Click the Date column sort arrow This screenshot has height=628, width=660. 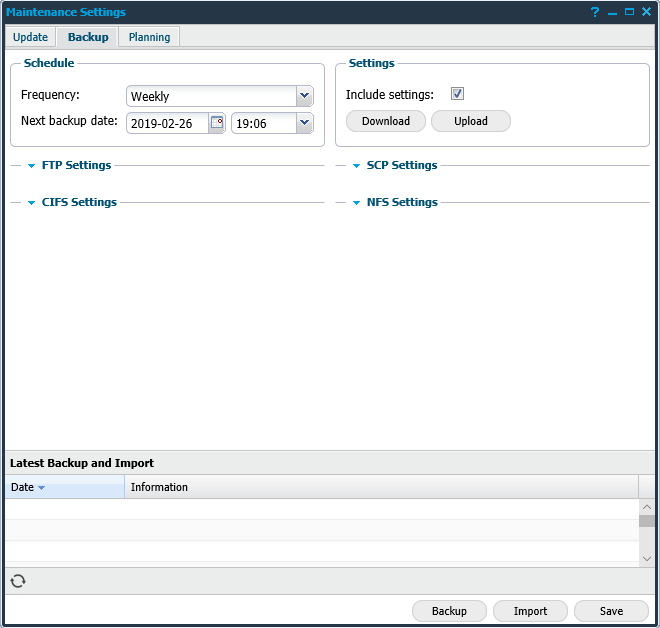tap(42, 488)
